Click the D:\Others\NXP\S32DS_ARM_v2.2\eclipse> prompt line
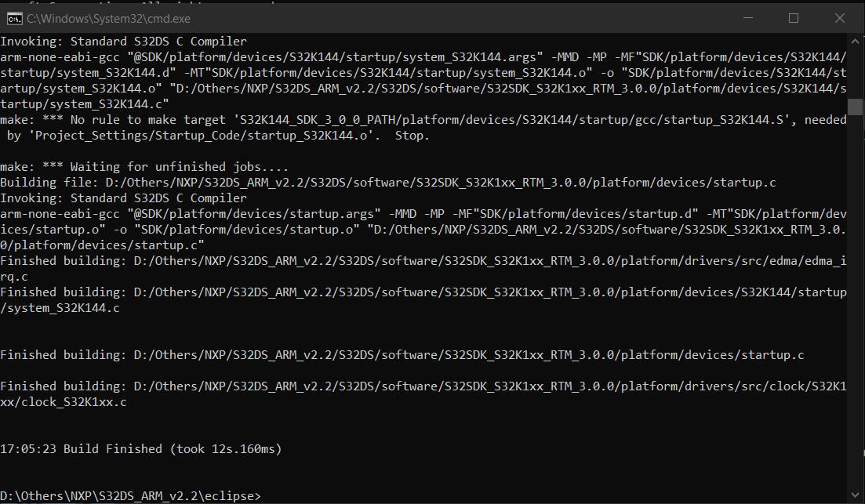This screenshot has height=504, width=865. (x=130, y=495)
